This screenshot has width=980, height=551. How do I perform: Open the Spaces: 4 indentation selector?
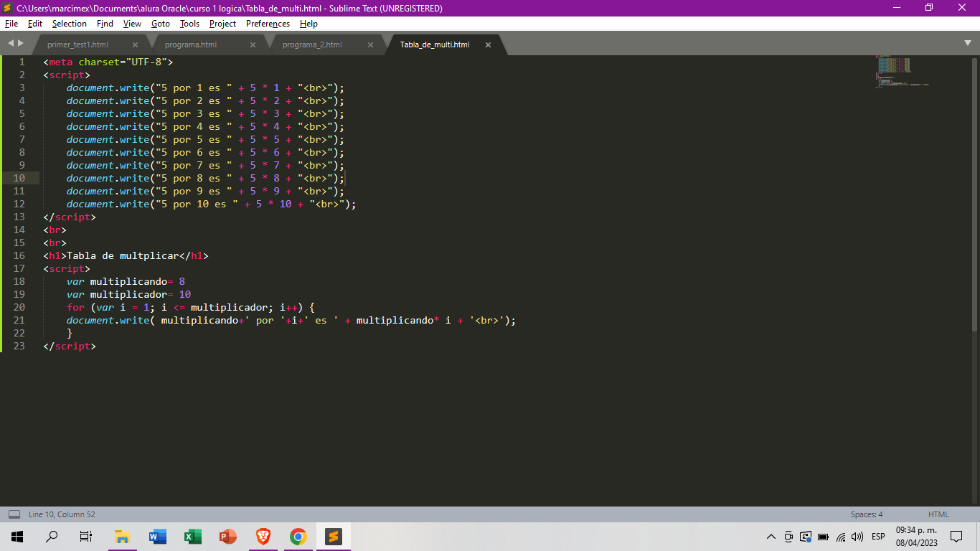coord(866,514)
